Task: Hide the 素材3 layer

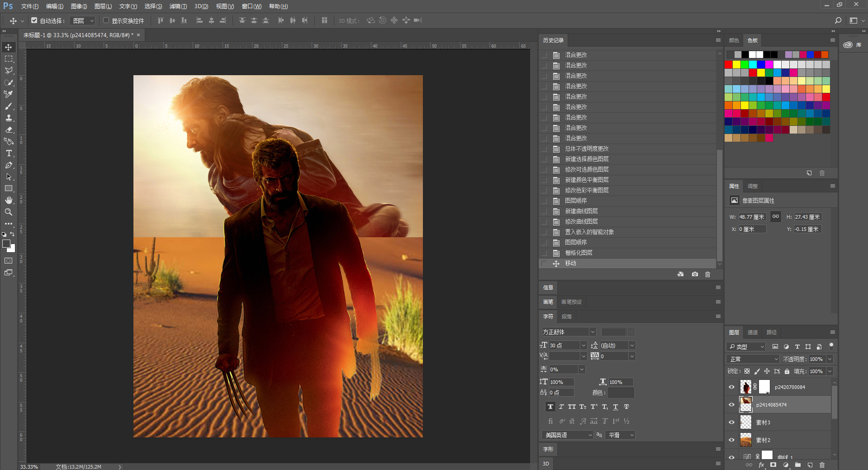Action: (x=731, y=422)
